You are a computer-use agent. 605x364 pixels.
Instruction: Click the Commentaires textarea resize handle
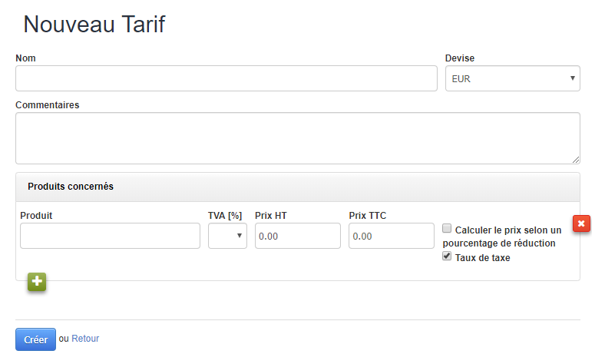click(x=575, y=159)
